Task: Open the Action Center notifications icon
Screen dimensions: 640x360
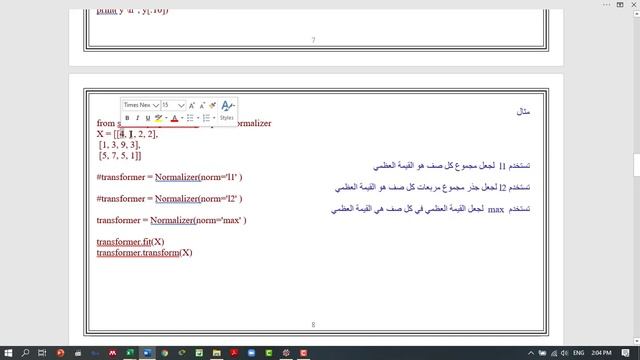Action: click(x=625, y=353)
